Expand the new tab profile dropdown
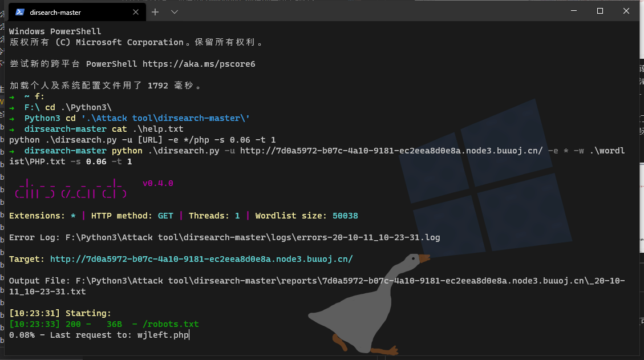Screen dimensions: 644x360 point(175,12)
